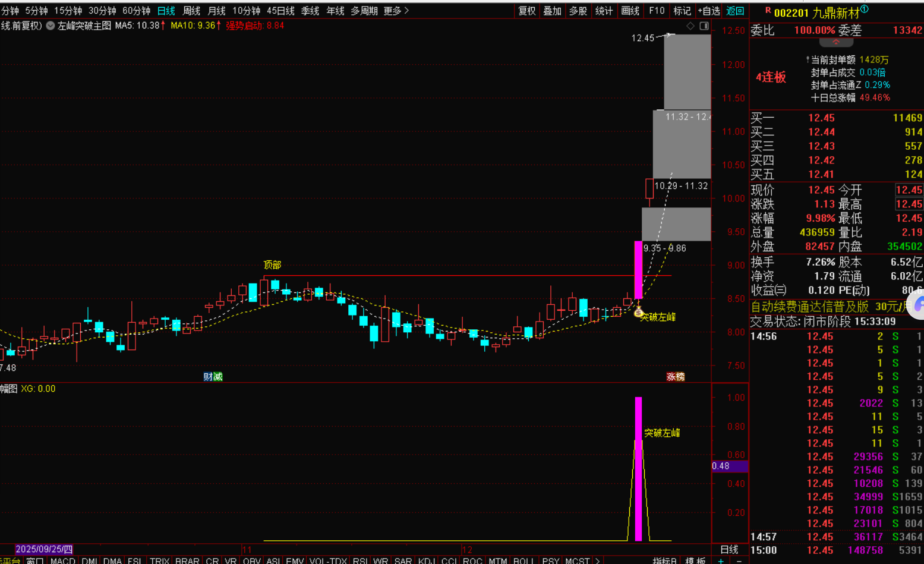Click the panel layout icon beside the diamond

[x=704, y=26]
